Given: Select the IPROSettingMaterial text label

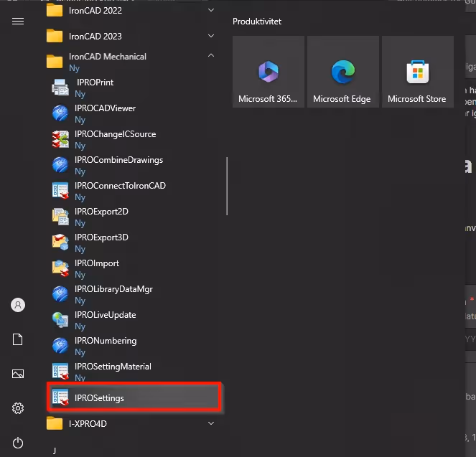Looking at the screenshot, I should (x=113, y=367).
